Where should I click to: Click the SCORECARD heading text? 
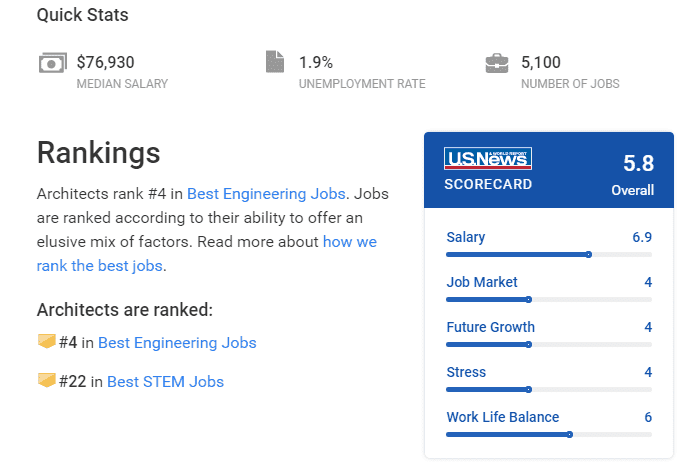[488, 184]
